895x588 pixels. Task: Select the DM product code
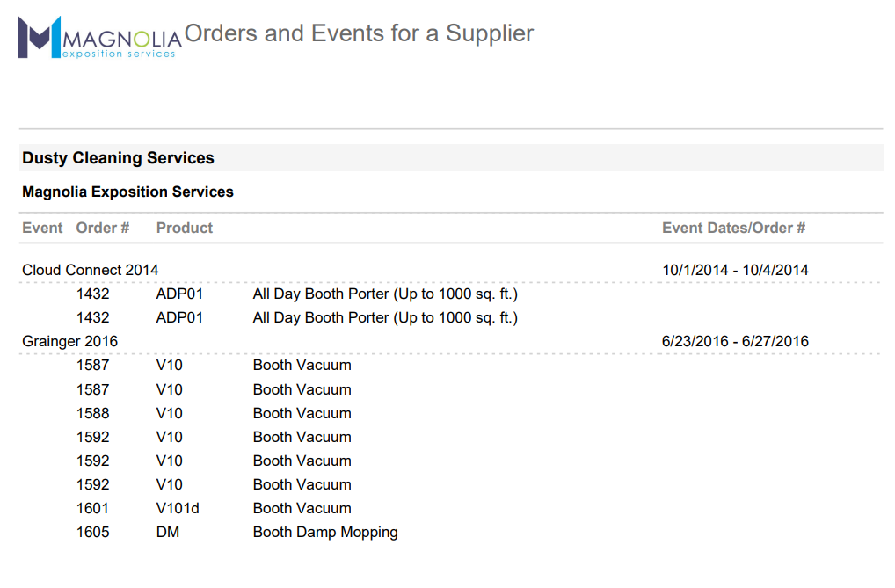[168, 532]
